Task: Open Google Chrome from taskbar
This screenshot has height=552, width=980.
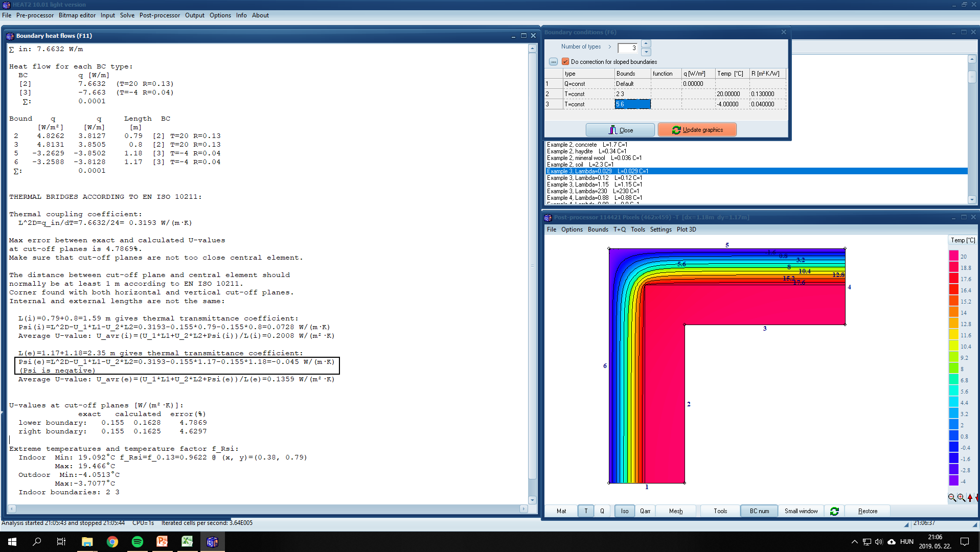Action: tap(112, 542)
